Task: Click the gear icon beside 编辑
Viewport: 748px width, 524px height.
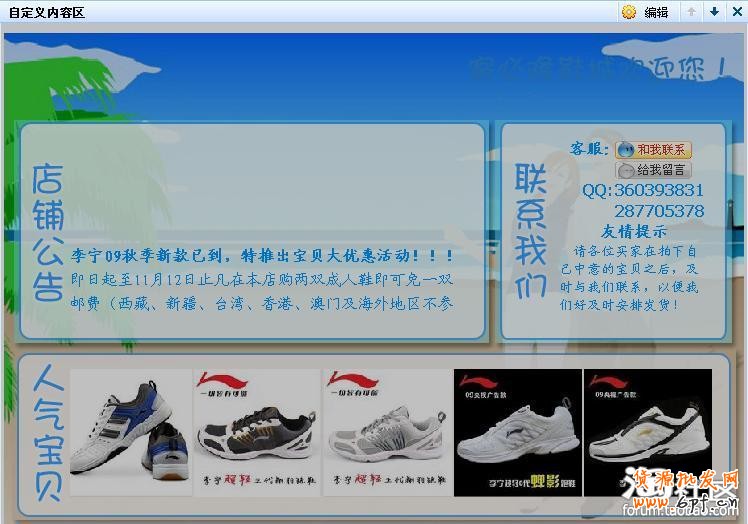Action: point(629,12)
